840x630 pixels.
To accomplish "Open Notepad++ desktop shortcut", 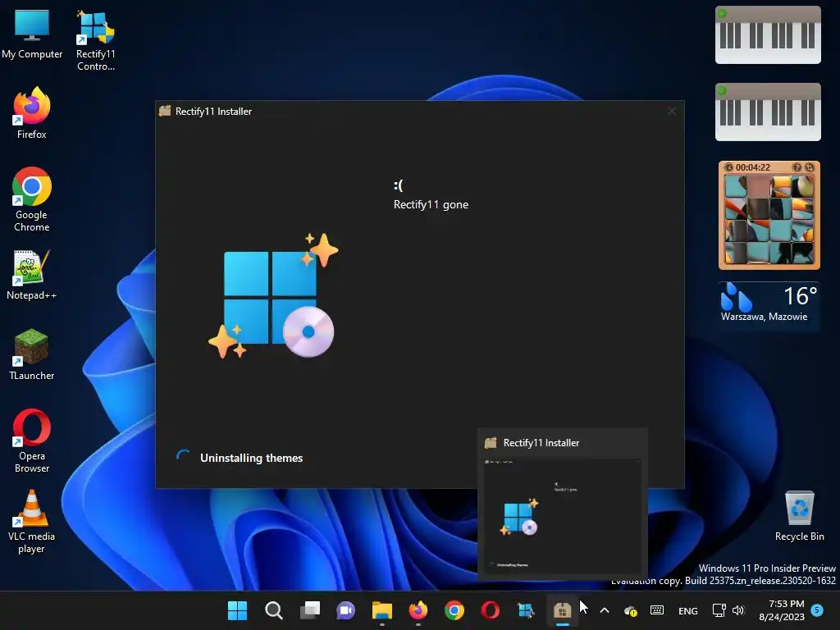I will tap(32, 274).
